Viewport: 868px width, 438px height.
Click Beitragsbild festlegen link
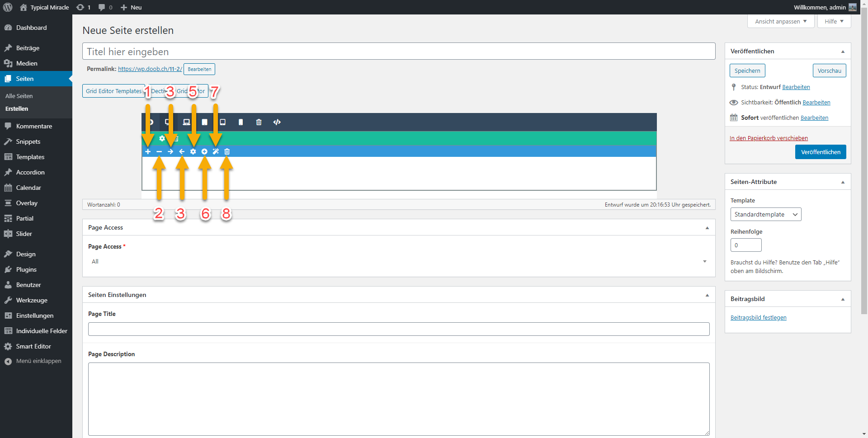tap(758, 317)
